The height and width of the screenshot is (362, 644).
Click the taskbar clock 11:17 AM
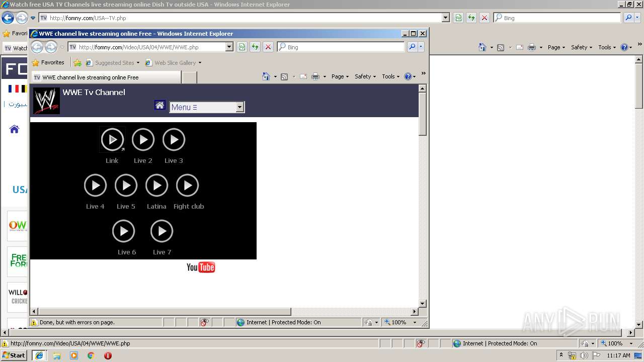click(618, 355)
